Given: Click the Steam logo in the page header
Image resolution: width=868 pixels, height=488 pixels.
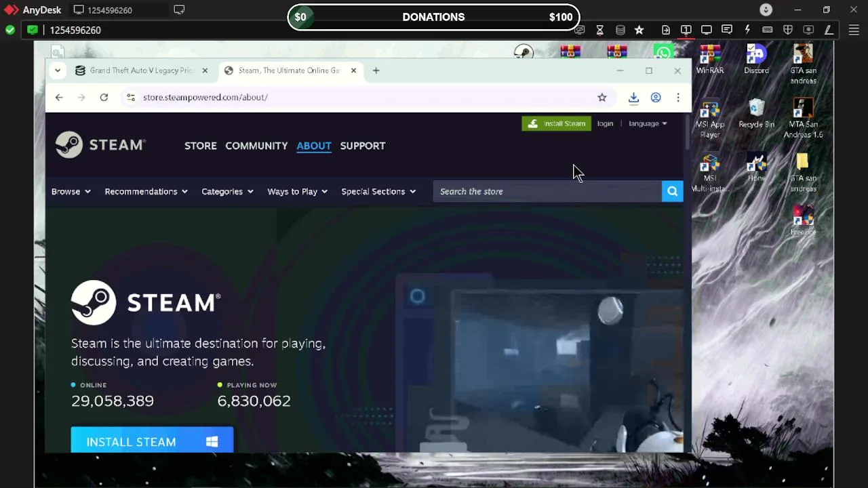Looking at the screenshot, I should pos(100,144).
